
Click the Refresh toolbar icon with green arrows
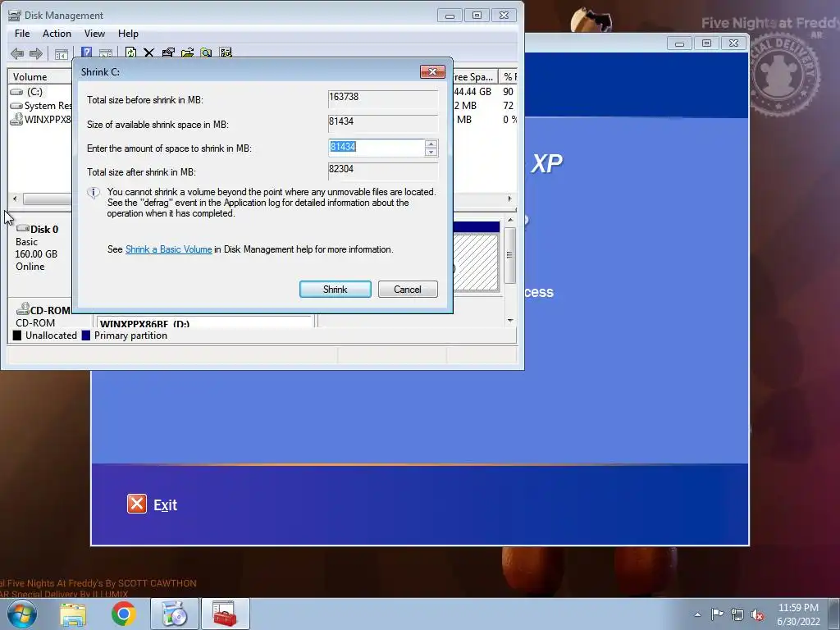[130, 53]
